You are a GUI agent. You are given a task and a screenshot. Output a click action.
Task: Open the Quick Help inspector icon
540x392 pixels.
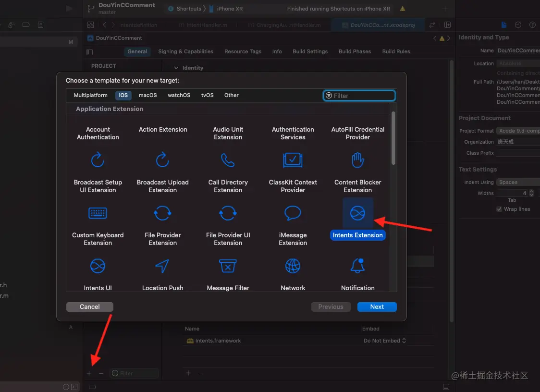[532, 25]
